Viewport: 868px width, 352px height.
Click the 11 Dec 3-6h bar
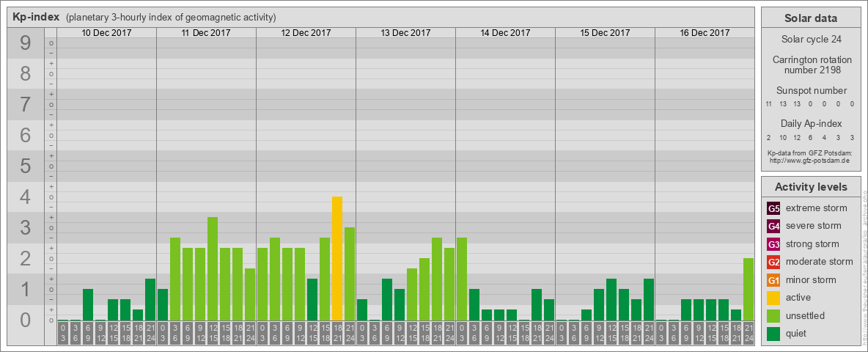(x=175, y=279)
